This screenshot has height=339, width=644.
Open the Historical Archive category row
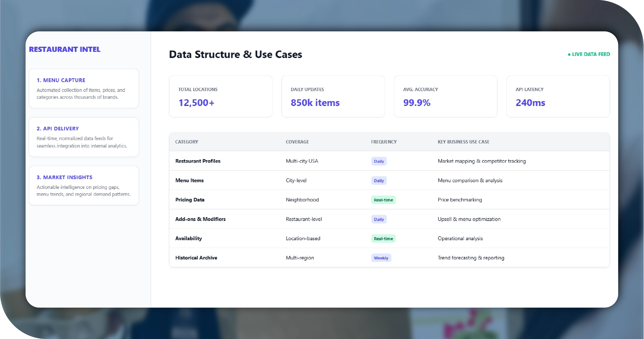pos(196,258)
